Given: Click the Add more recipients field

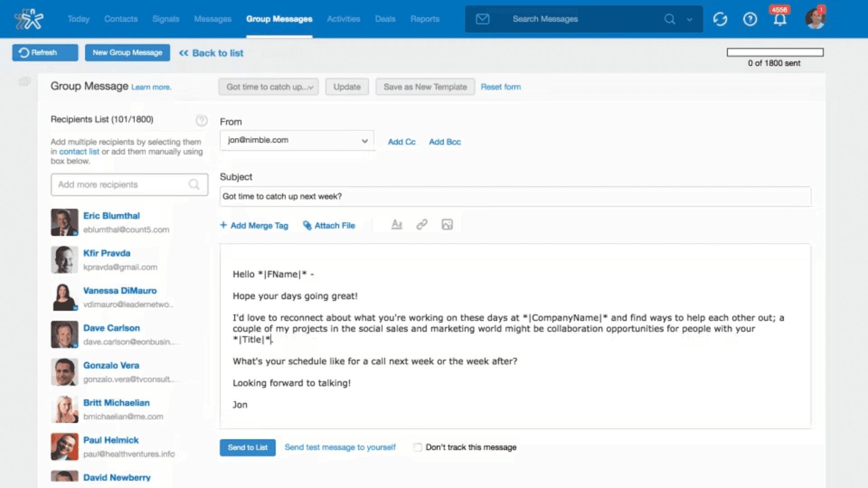Looking at the screenshot, I should (129, 185).
